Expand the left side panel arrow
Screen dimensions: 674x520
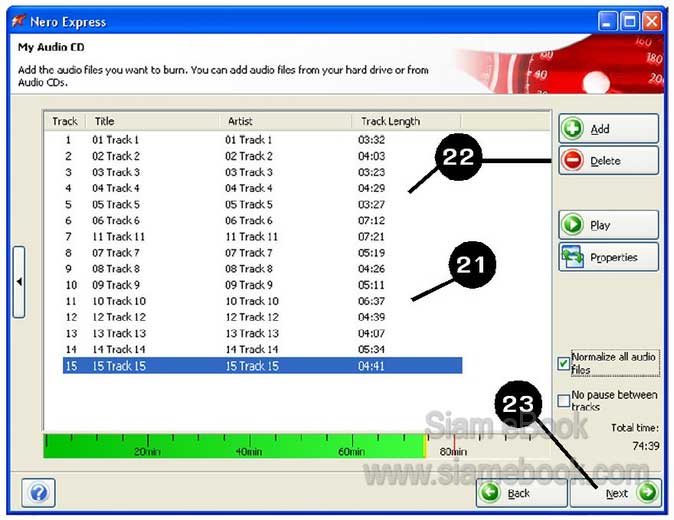click(19, 282)
